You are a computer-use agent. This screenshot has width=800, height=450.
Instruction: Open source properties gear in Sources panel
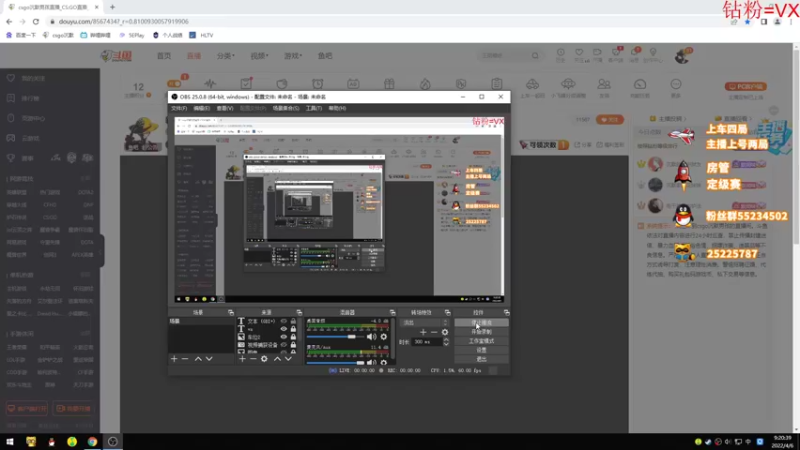click(x=264, y=359)
